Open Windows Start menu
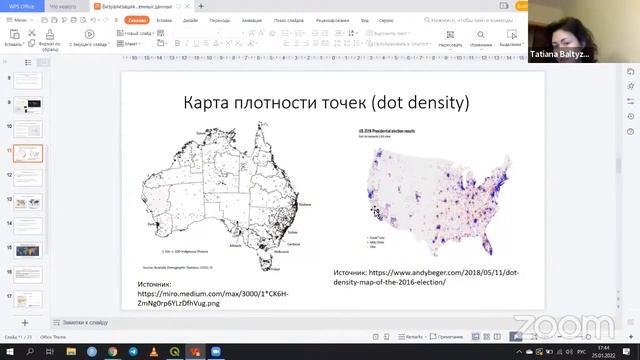 [x=9, y=351]
